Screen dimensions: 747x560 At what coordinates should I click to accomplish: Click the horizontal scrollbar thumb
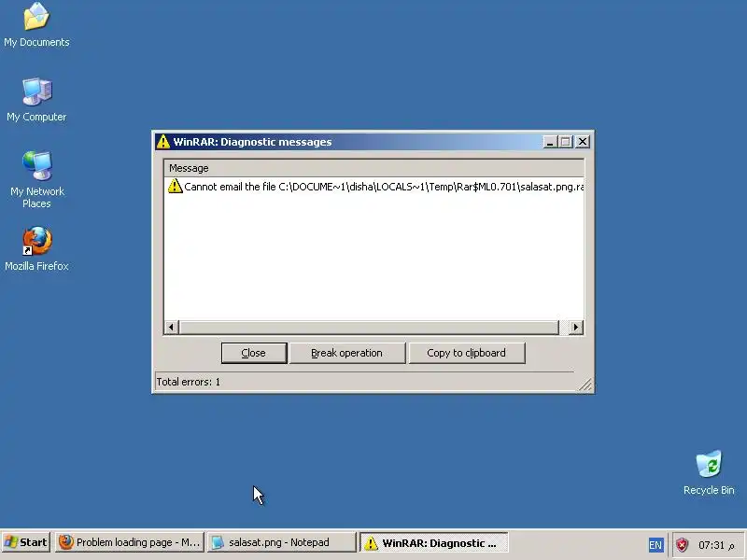click(x=369, y=328)
